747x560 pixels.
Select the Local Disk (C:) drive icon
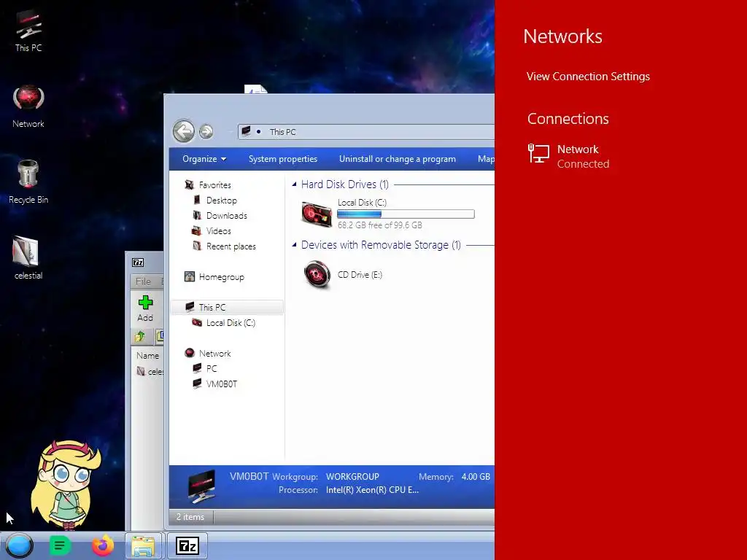[317, 214]
